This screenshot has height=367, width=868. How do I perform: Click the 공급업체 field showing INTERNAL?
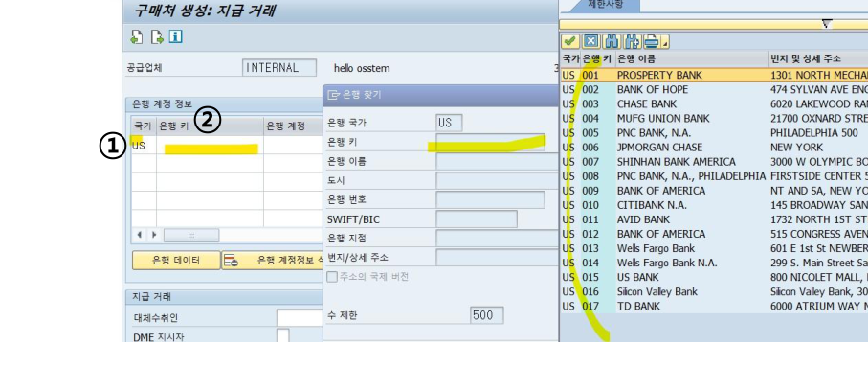(x=279, y=68)
